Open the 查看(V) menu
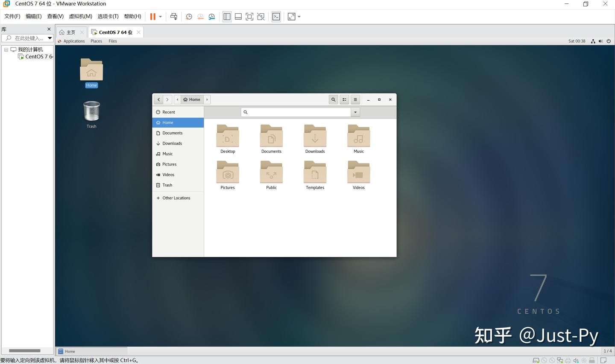Viewport: 615px width, 364px height. pos(56,16)
